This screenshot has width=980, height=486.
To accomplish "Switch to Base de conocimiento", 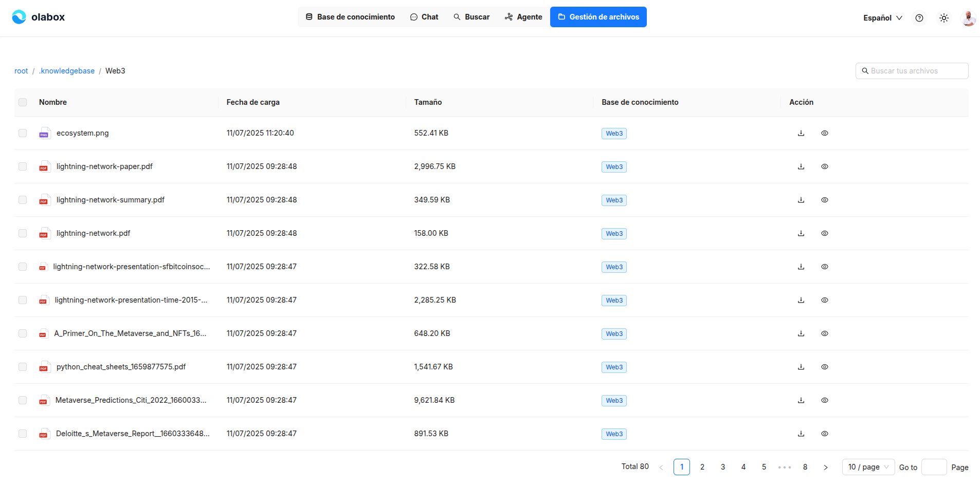I will (350, 16).
